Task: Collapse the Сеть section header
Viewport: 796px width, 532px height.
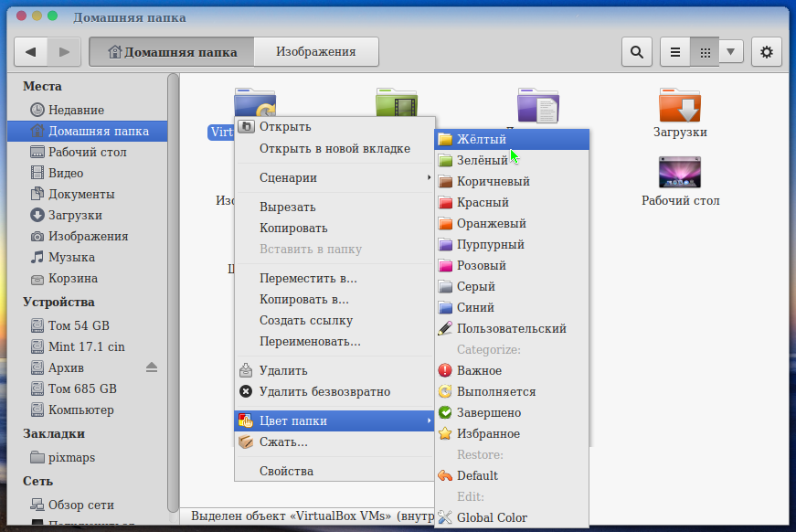Action: (37, 481)
